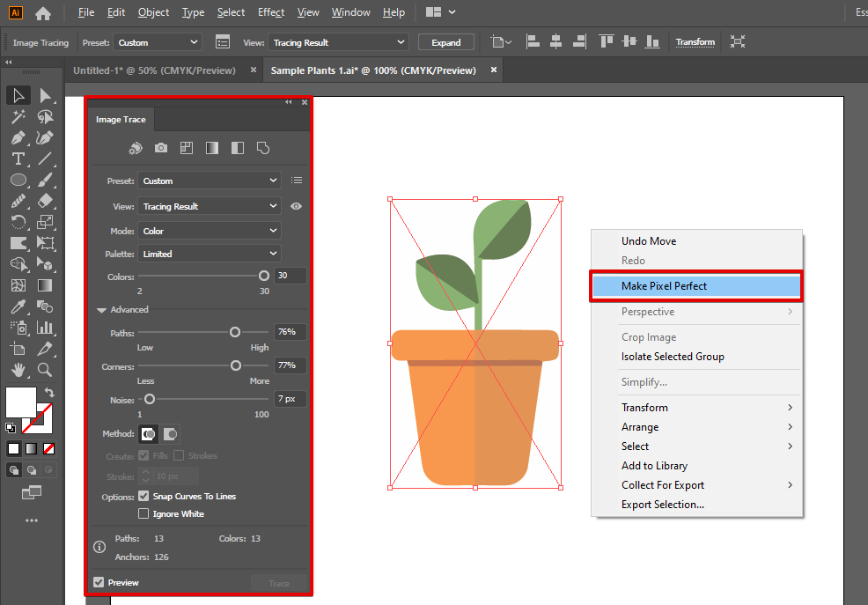Click the Transform link in control bar
This screenshot has width=868, height=605.
(x=695, y=42)
